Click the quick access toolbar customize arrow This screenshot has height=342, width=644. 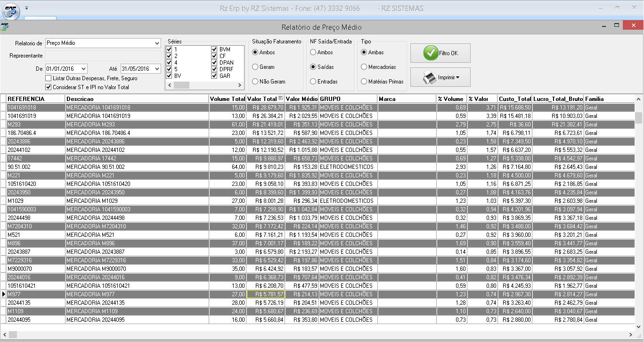click(x=27, y=8)
